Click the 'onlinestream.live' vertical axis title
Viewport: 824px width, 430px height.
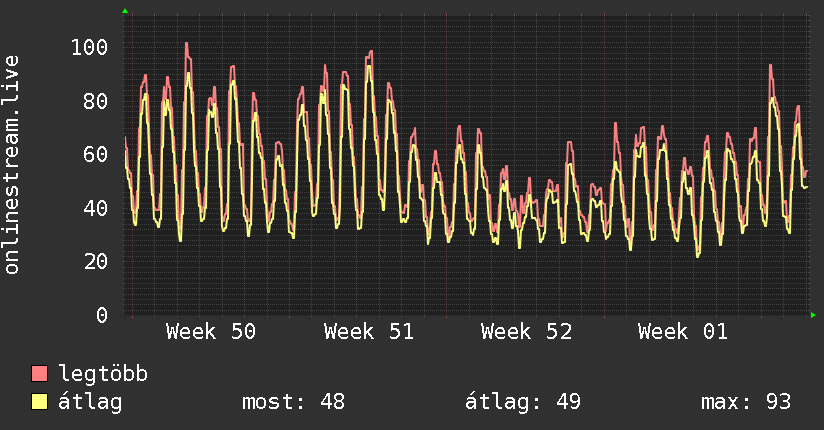point(12,165)
